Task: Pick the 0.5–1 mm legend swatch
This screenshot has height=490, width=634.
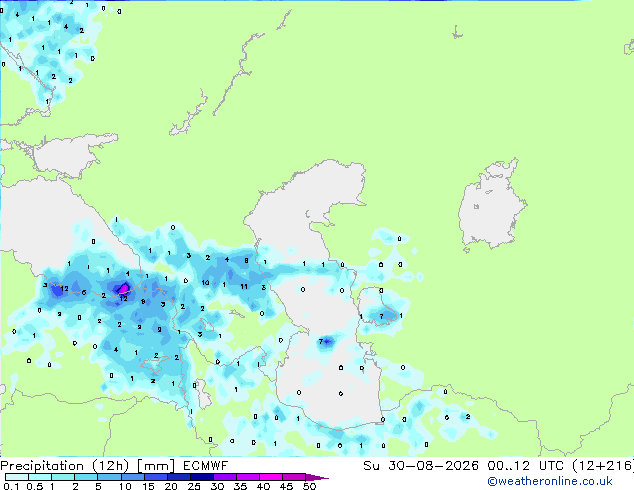Action: [40, 477]
